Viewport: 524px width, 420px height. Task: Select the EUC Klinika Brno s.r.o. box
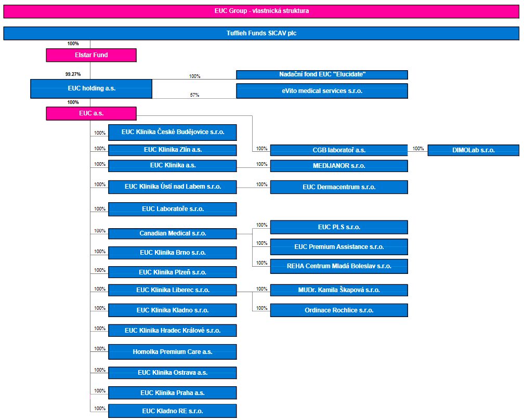(173, 253)
